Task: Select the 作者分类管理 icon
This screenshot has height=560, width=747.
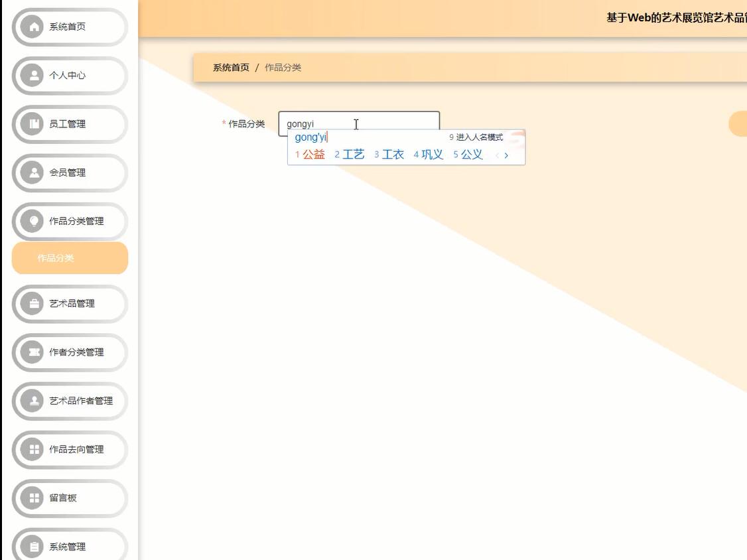Action: click(x=33, y=352)
